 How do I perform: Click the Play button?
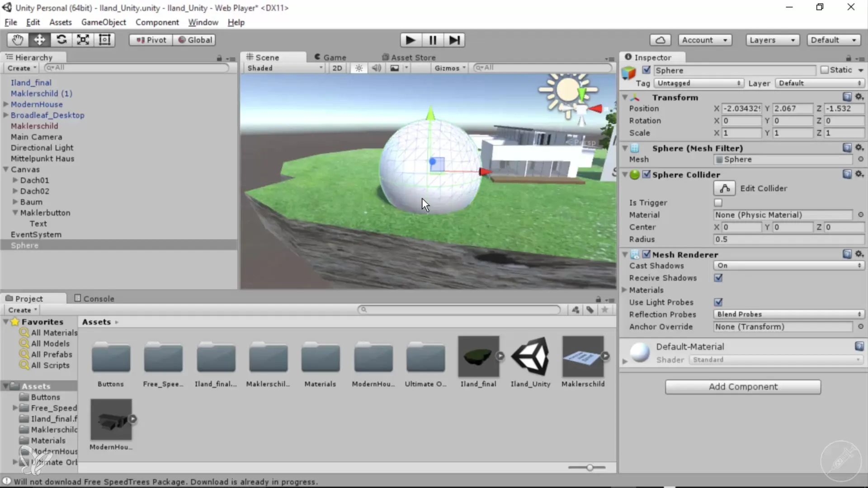coord(410,40)
